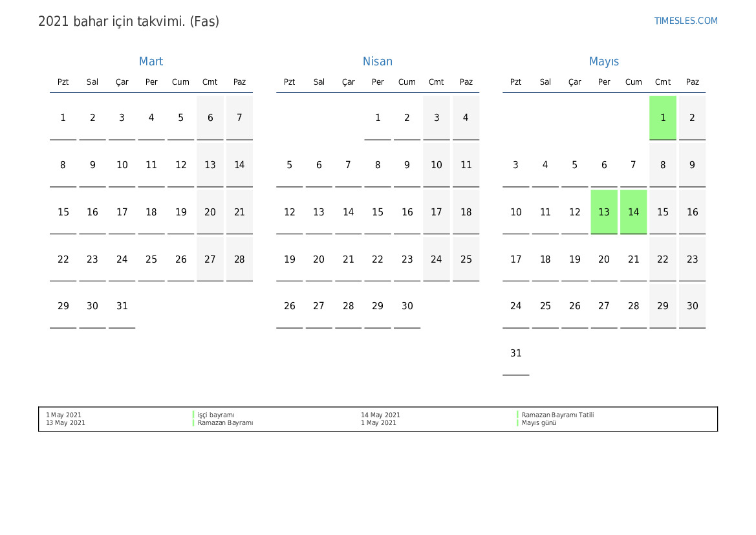Open the TIMESLES.COM link
This screenshot has height=535, width=756.
686,21
